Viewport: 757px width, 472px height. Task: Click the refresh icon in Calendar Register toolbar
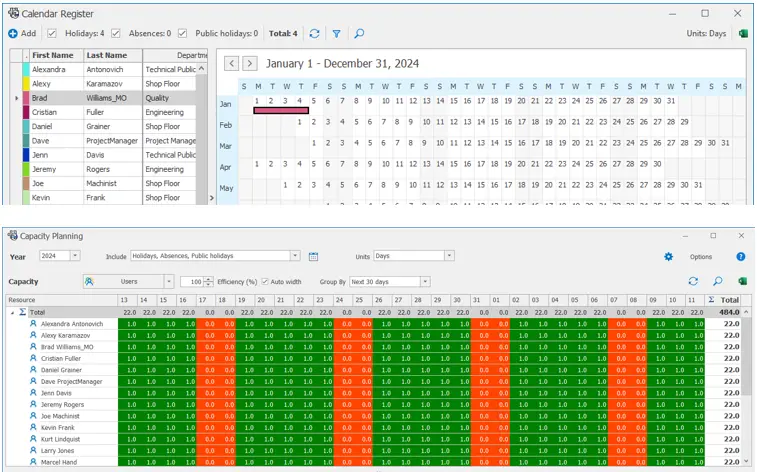(x=314, y=33)
